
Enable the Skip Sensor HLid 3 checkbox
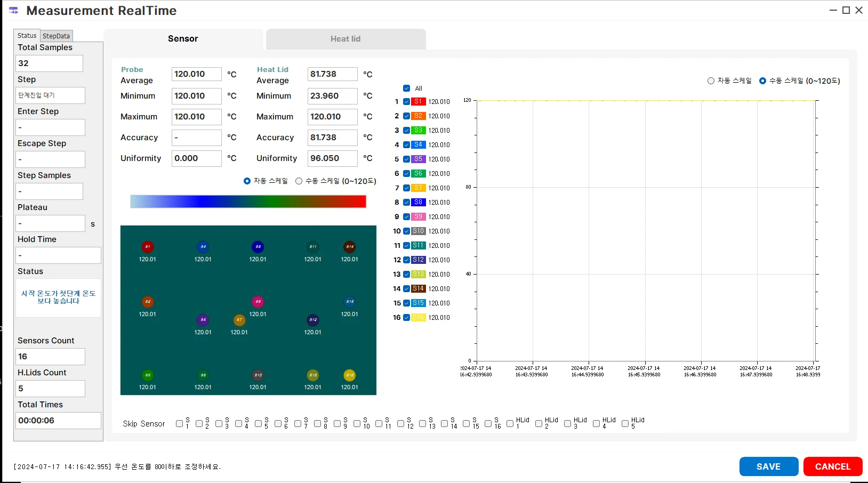point(568,424)
